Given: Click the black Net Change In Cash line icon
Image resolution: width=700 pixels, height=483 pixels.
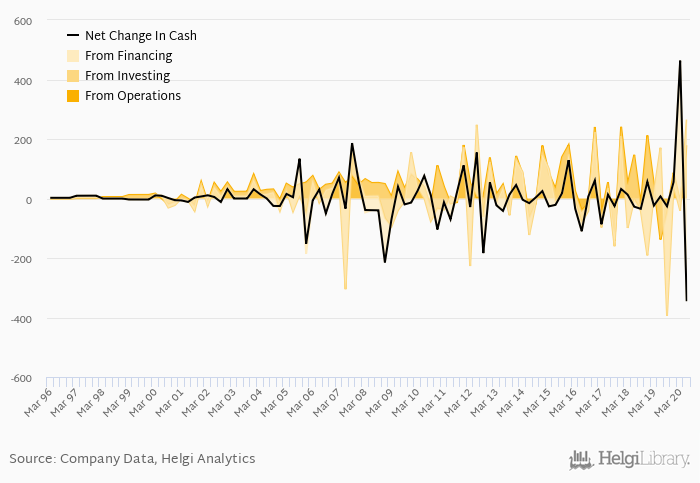Looking at the screenshot, I should (73, 36).
